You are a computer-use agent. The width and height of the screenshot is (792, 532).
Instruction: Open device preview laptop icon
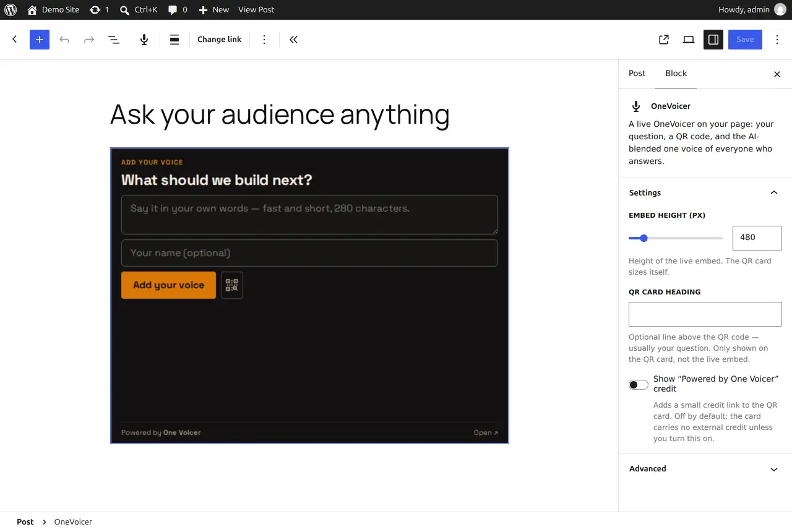click(x=689, y=40)
